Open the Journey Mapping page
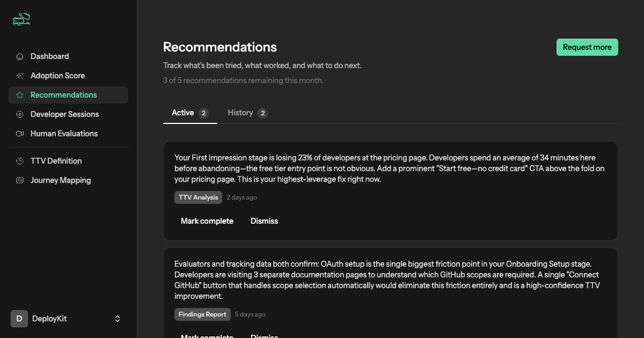Screen dimensions: 644x338 [x=60, y=180]
